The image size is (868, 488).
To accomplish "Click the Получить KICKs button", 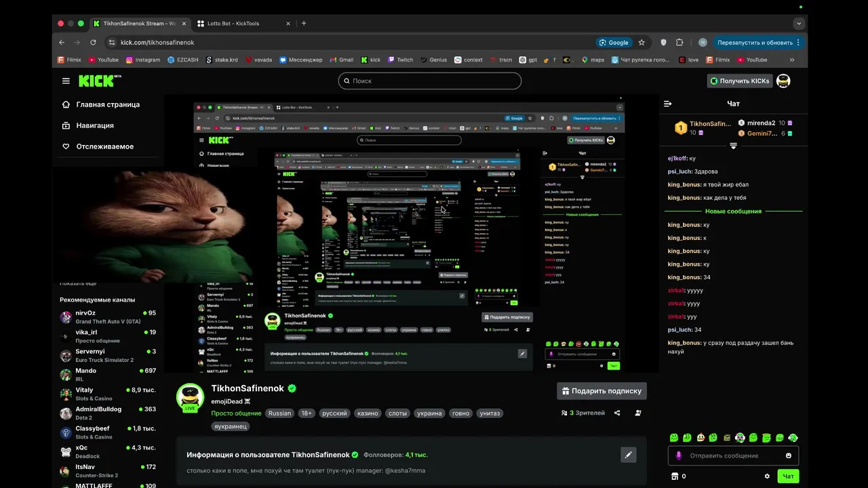I will click(739, 81).
